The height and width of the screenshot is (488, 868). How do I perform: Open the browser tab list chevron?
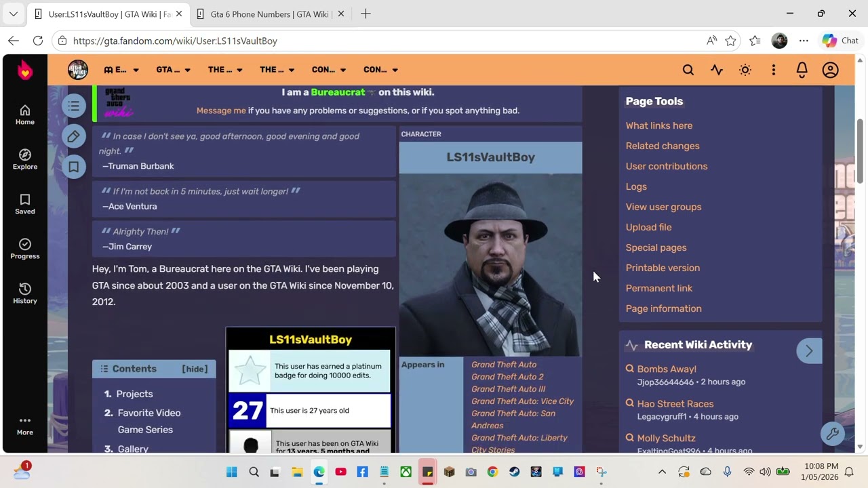click(13, 14)
